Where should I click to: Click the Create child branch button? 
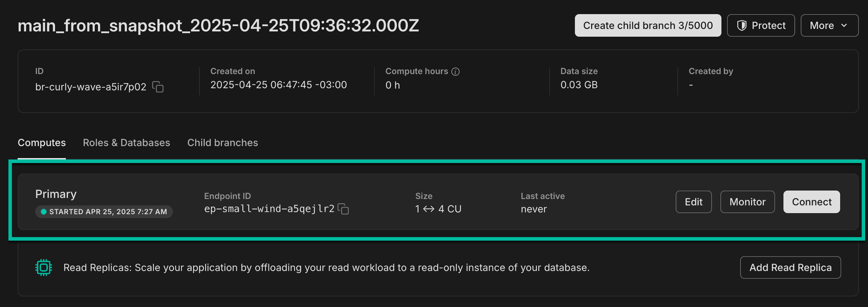coord(647,25)
